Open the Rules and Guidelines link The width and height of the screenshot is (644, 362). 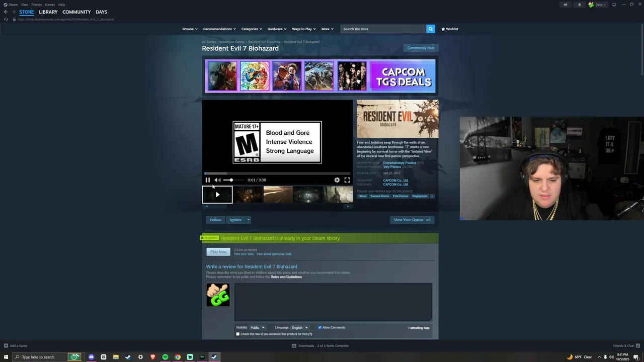point(286,277)
